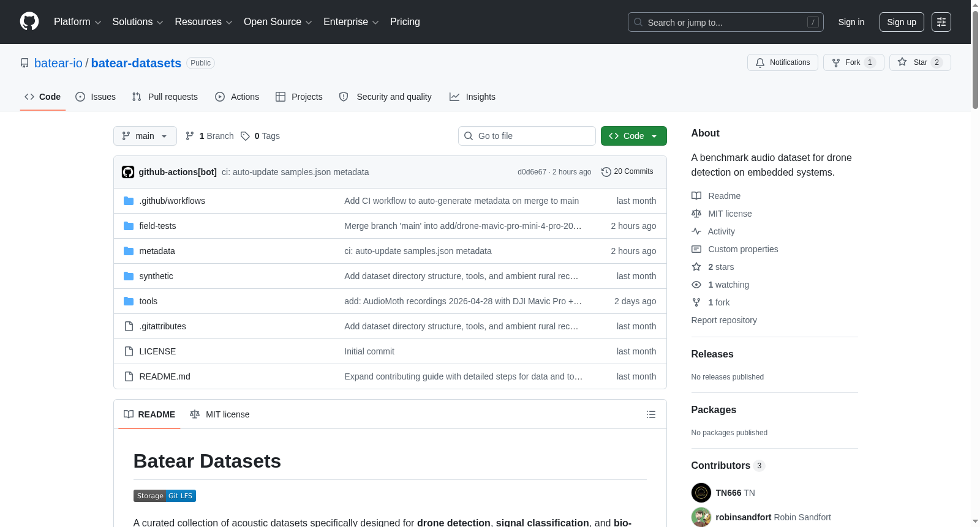Open the field-tests folder icon
Viewport: 980px width, 527px height.
pos(129,226)
